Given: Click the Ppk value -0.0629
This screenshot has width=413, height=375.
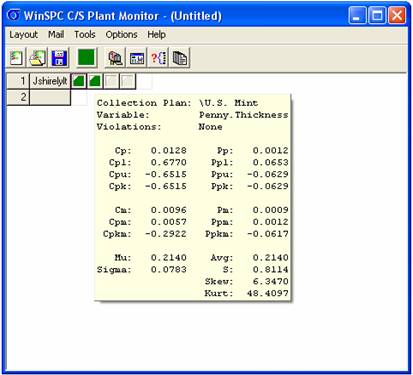Looking at the screenshot, I should coord(268,186).
